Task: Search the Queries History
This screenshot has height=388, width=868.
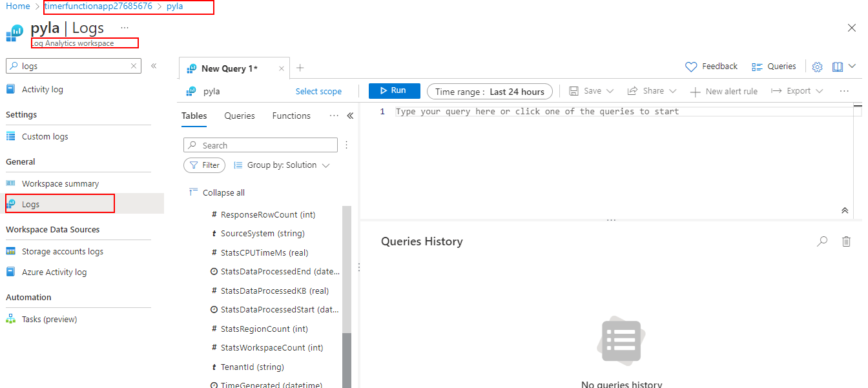Action: (822, 241)
